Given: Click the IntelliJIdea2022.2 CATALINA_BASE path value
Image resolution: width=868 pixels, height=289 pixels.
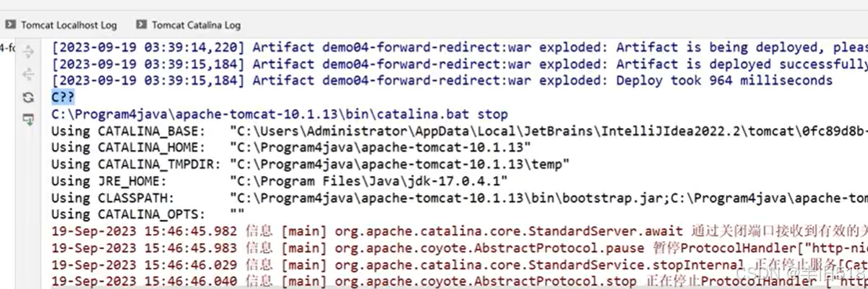Looking at the screenshot, I should (x=549, y=131).
